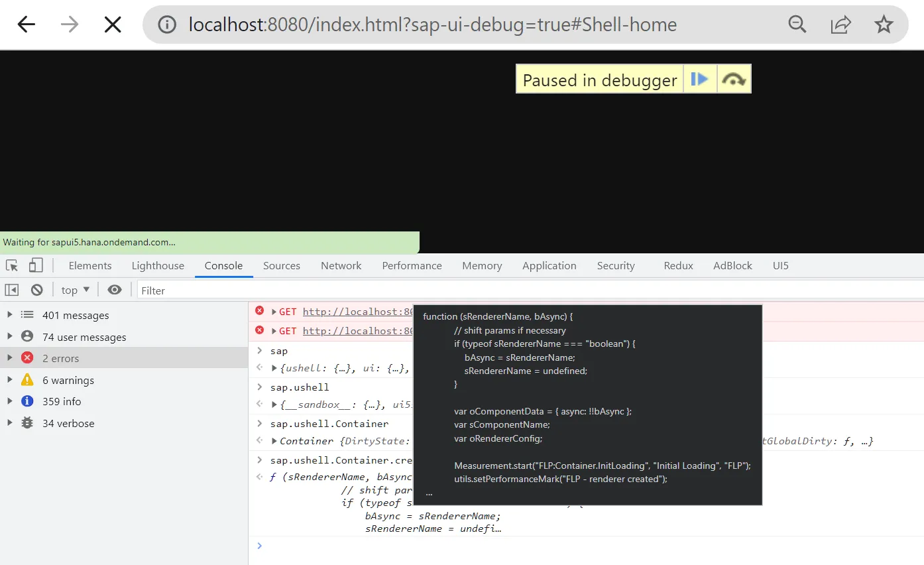Expand the {ushell: {…}, ui: {…} object

point(274,368)
